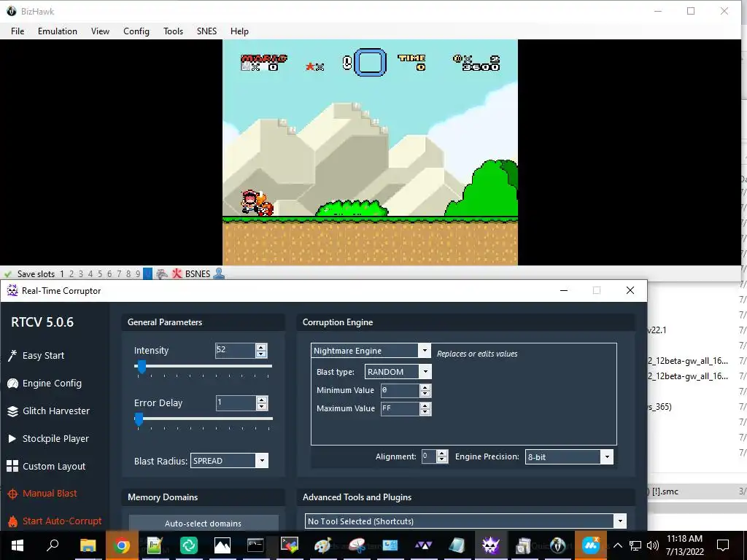Expand the Blast type RANDOM dropdown
Viewport: 747px width, 560px height.
click(x=425, y=371)
